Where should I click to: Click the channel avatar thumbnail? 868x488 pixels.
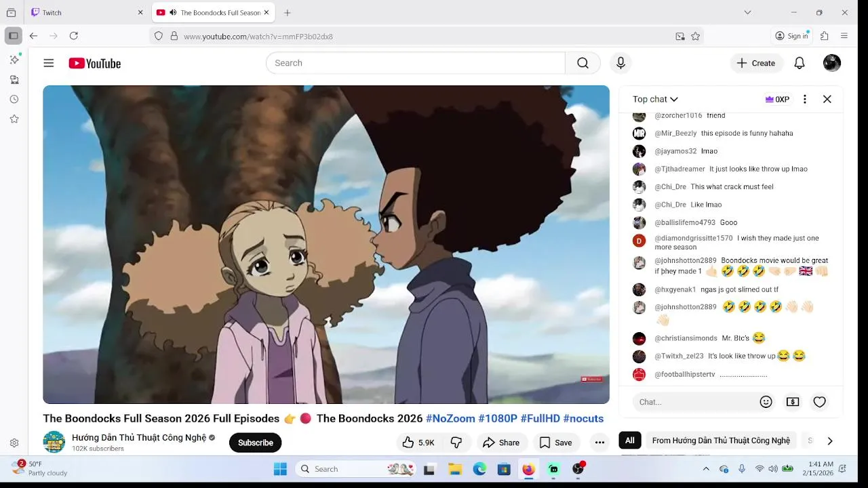click(54, 442)
